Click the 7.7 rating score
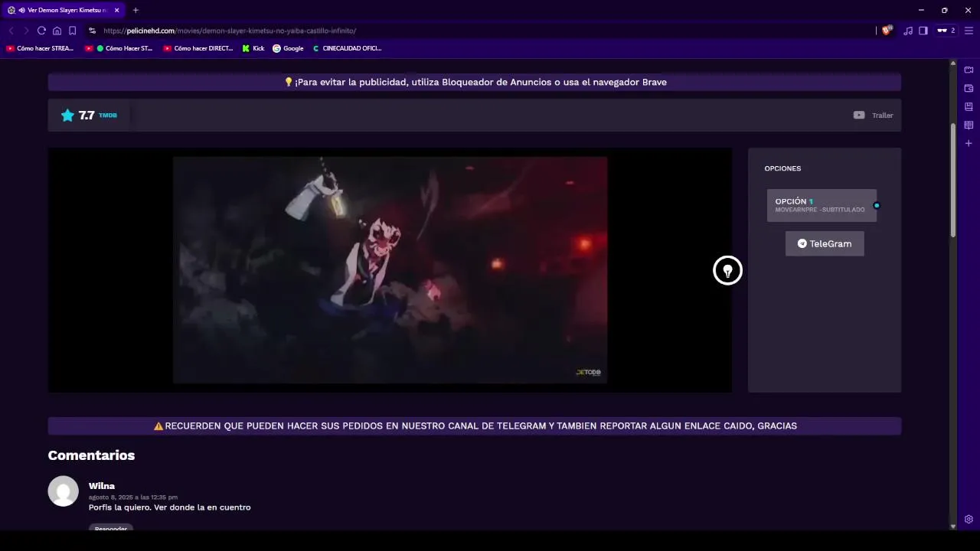 87,116
